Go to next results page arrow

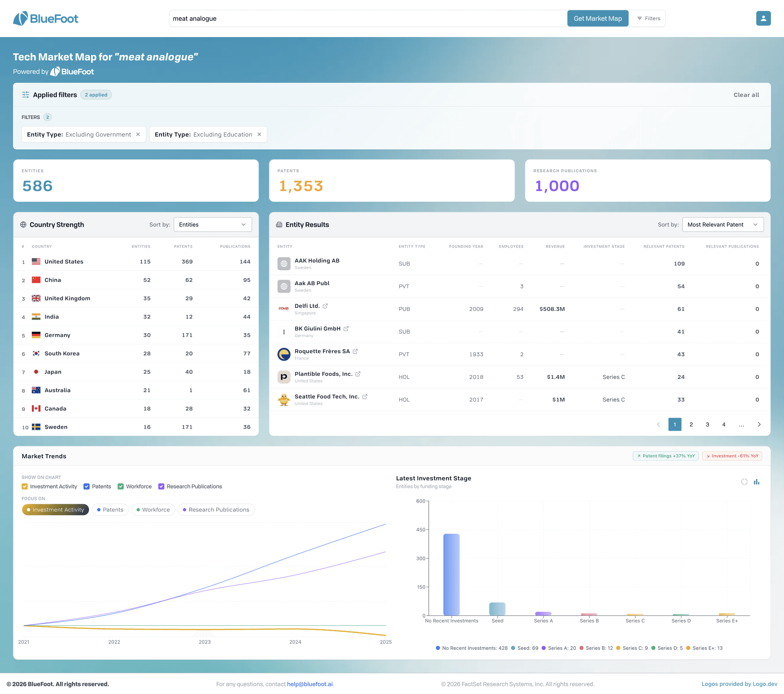click(759, 424)
